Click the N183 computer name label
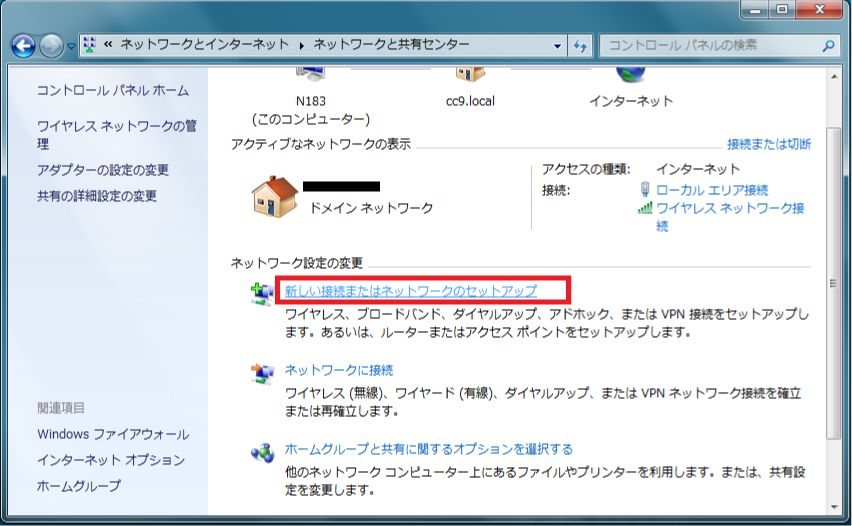 click(311, 101)
